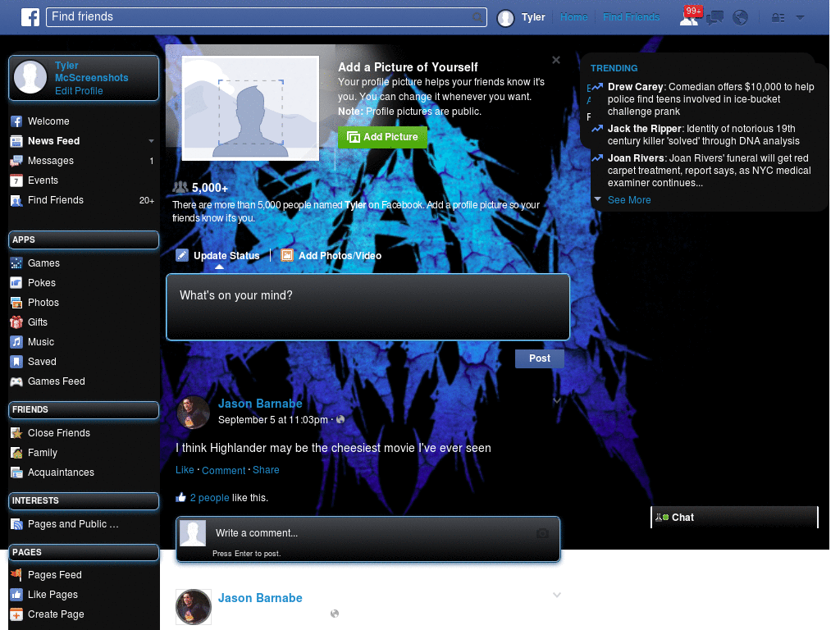The height and width of the screenshot is (630, 840).
Task: Open Find Friends link in top bar
Action: (x=631, y=17)
